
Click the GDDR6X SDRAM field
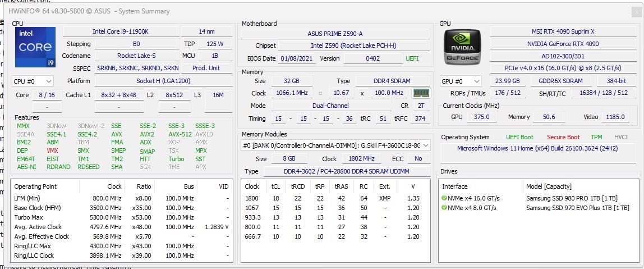point(560,81)
